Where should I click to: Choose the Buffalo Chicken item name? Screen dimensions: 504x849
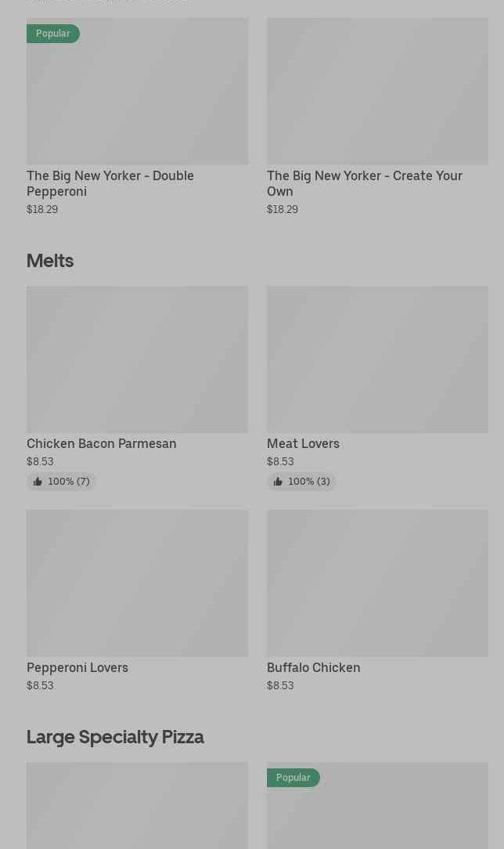[313, 667]
